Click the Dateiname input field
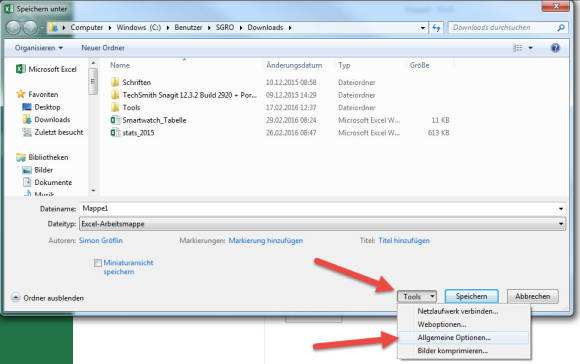The width and height of the screenshot is (580, 364). [x=322, y=209]
